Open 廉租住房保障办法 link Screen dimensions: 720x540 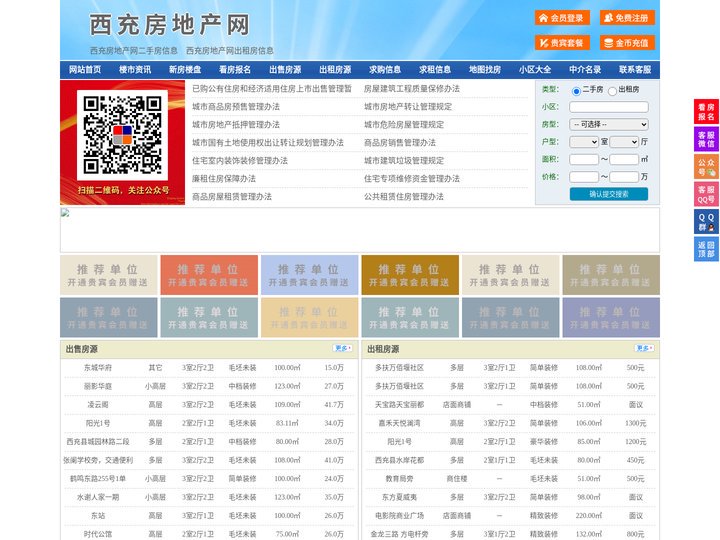(x=224, y=179)
